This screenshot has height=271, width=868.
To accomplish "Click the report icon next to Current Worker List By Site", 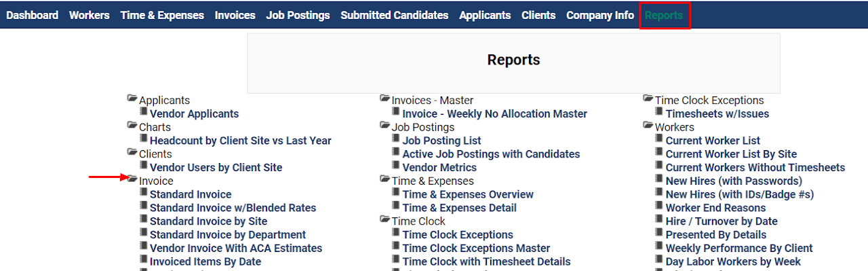I will pyautogui.click(x=659, y=152).
